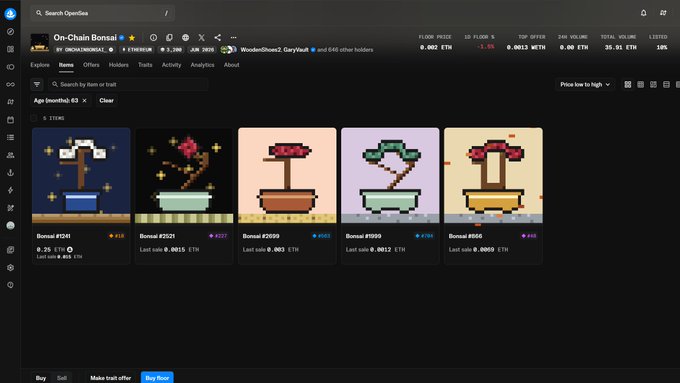Switch to the Items tab

click(x=66, y=65)
